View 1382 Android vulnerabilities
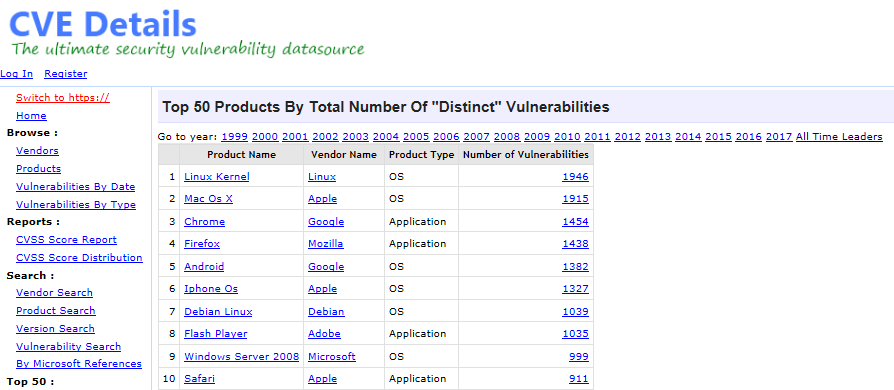Image resolution: width=894 pixels, height=390 pixels. point(575,267)
